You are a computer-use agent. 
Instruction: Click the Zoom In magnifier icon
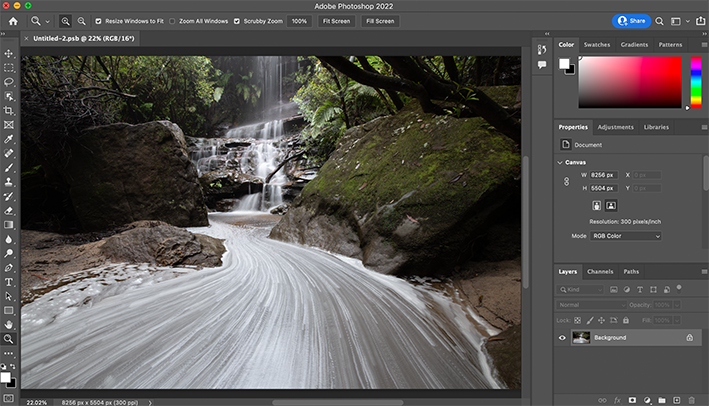[66, 20]
